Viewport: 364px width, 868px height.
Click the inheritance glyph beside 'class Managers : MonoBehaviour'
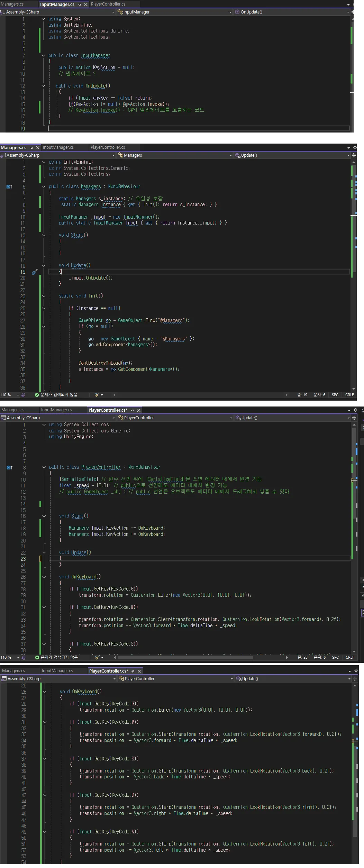pyautogui.click(x=9, y=187)
